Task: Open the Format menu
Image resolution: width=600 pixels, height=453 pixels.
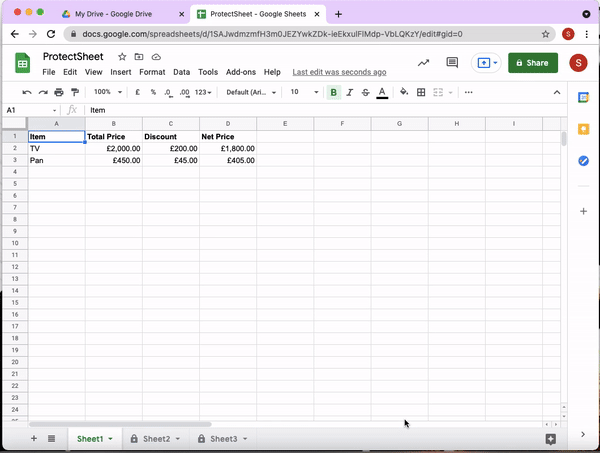Action: click(x=152, y=72)
